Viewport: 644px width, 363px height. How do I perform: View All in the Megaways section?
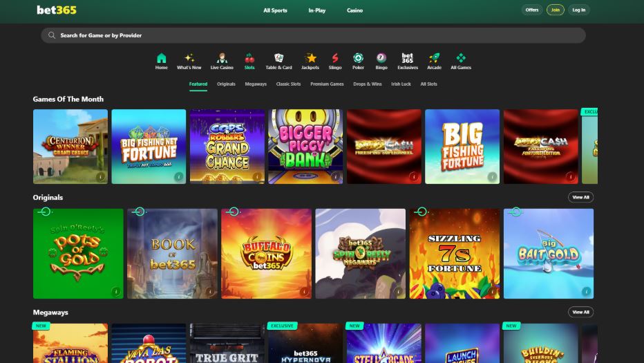[x=580, y=312]
